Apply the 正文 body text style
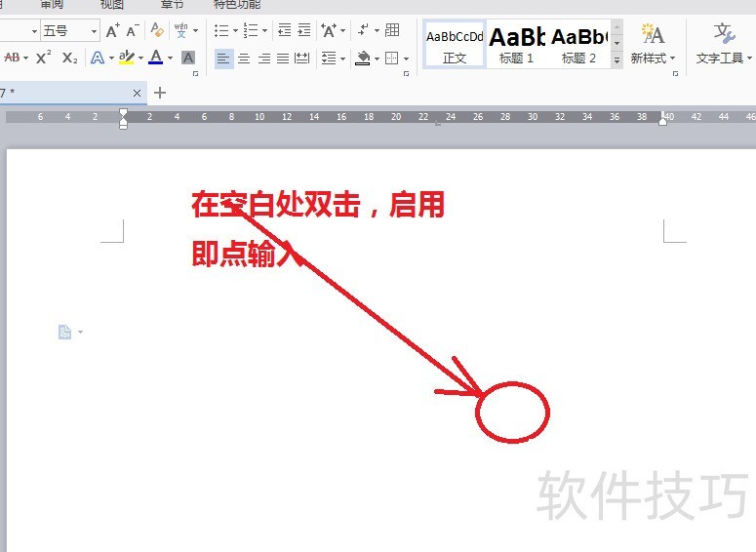This screenshot has width=756, height=552. [x=455, y=44]
